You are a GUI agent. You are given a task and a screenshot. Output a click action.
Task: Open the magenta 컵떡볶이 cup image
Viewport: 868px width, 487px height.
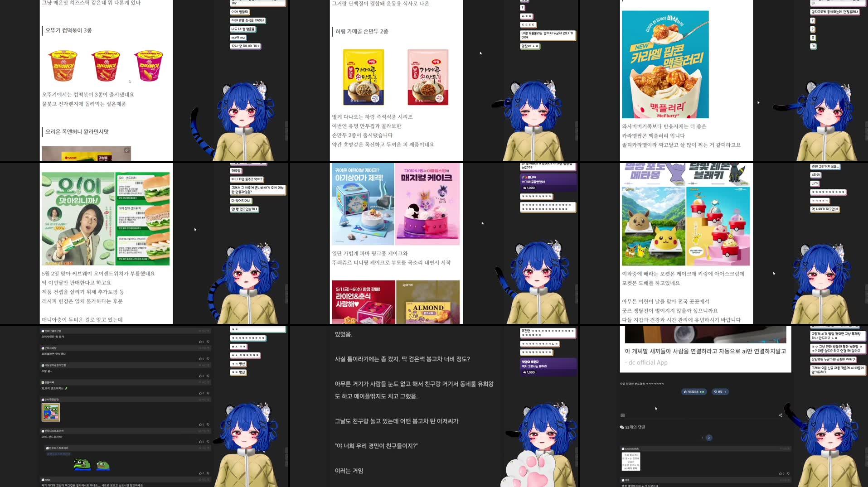click(x=148, y=65)
